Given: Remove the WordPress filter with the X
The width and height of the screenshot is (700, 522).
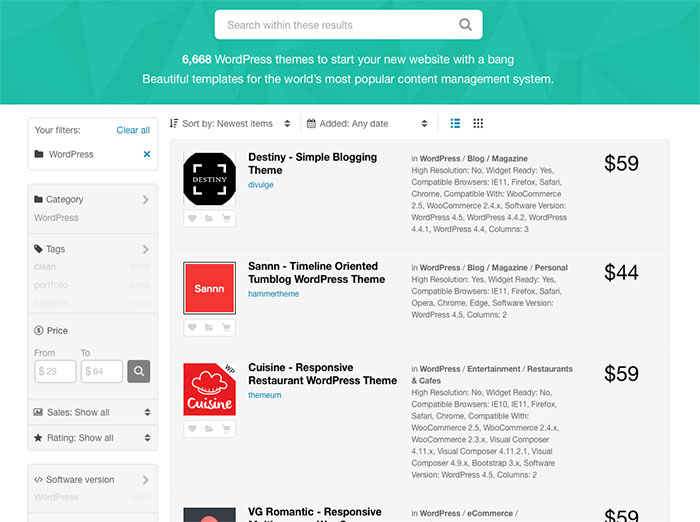Looking at the screenshot, I should tap(146, 154).
